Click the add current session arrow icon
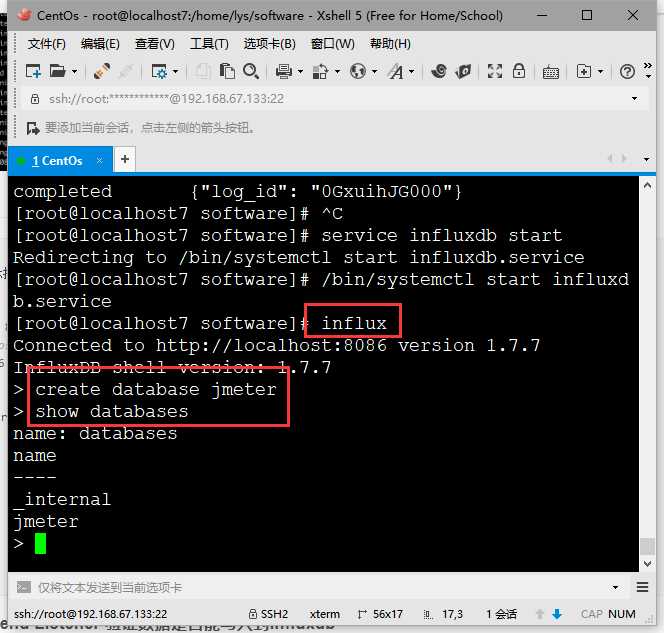The width and height of the screenshot is (664, 633). 33,128
